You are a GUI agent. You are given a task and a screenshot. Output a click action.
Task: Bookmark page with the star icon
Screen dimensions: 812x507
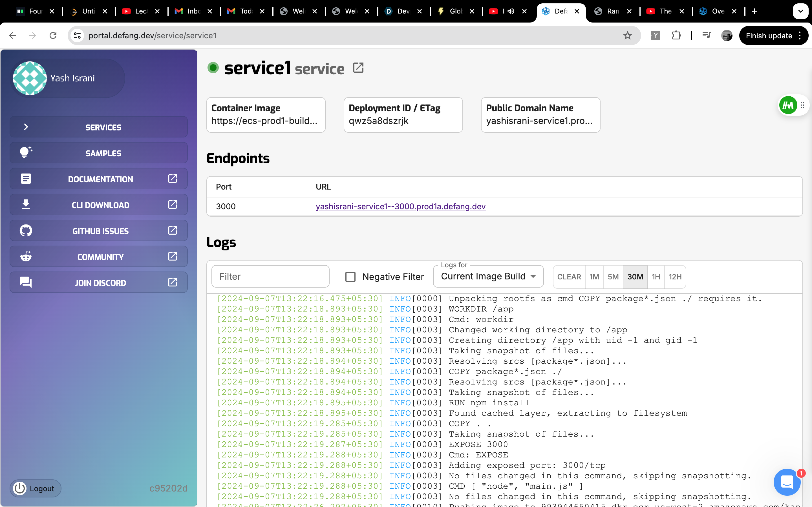tap(627, 35)
